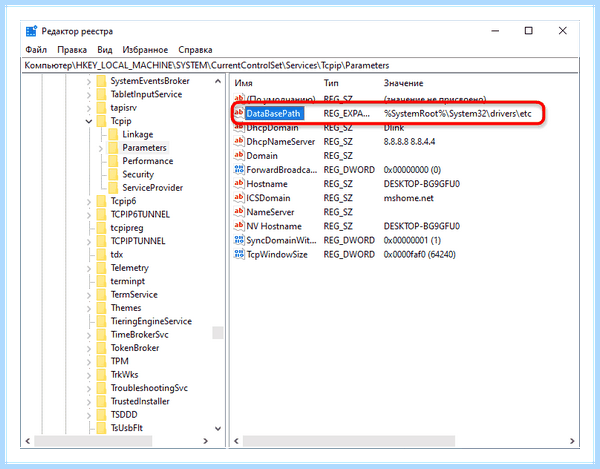Screen dimensions: 600x469
Task: Select the TCPIPTUNNEL tree key
Action: [x=138, y=241]
